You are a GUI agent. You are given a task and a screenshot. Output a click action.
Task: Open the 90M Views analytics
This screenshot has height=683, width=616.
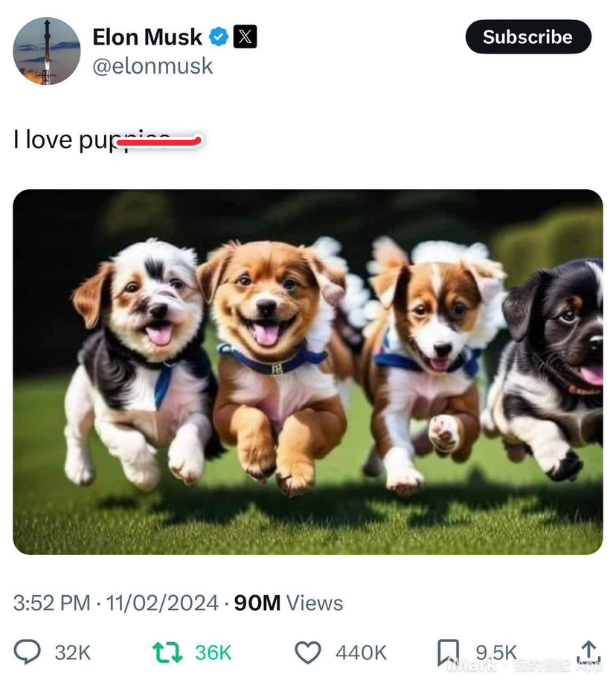click(289, 603)
